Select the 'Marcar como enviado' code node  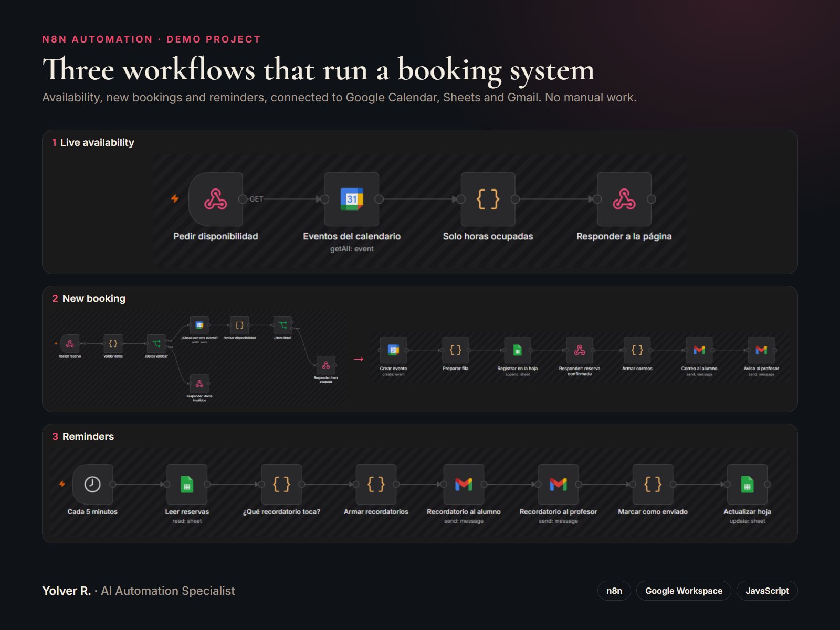(653, 484)
